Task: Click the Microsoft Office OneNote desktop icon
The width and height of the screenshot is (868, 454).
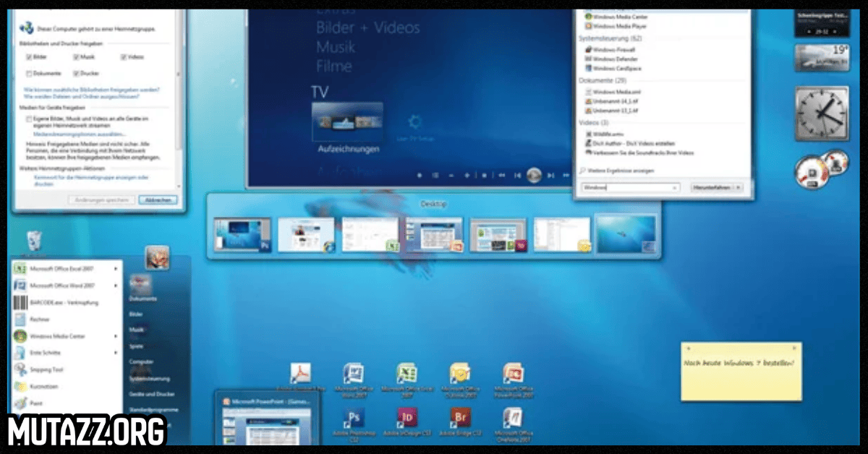Action: point(514,418)
